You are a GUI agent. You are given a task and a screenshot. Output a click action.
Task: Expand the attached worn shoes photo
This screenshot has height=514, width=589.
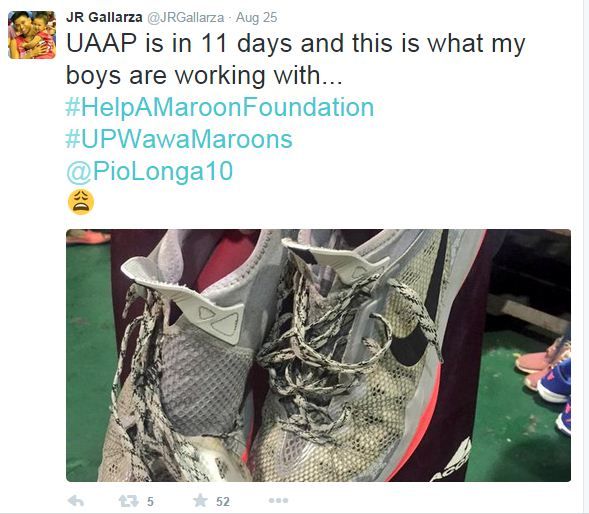coord(318,355)
